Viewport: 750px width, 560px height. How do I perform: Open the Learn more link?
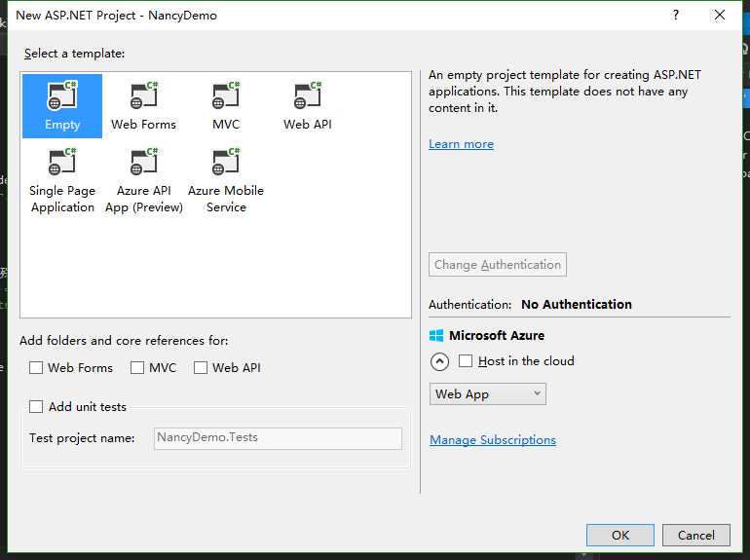click(x=461, y=144)
